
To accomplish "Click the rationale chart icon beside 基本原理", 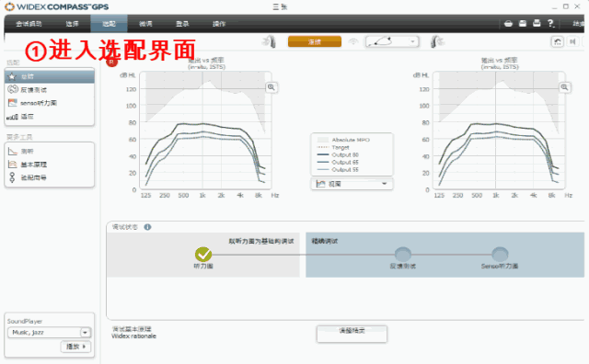I will (12, 165).
